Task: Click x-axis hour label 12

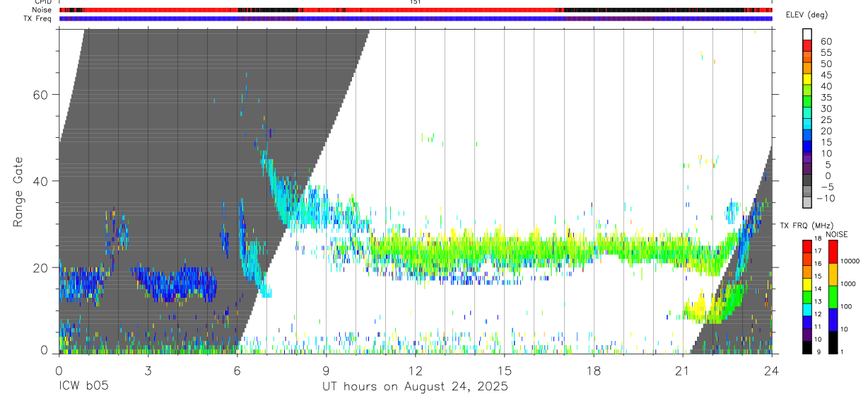Action: [x=416, y=371]
